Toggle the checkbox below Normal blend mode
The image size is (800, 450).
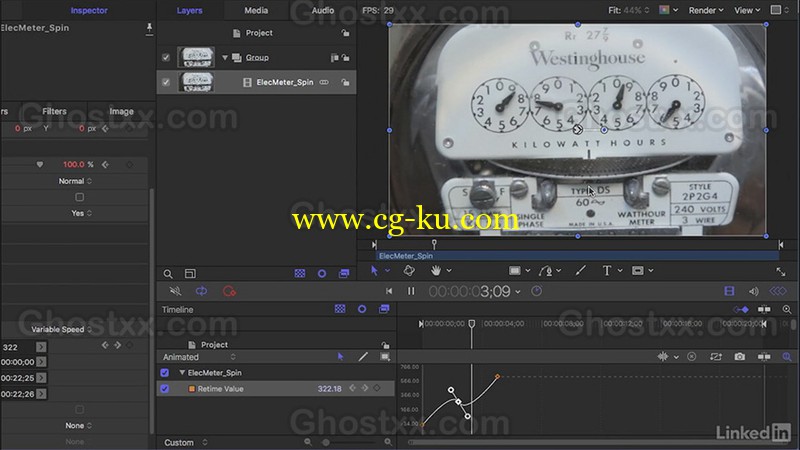click(x=80, y=197)
